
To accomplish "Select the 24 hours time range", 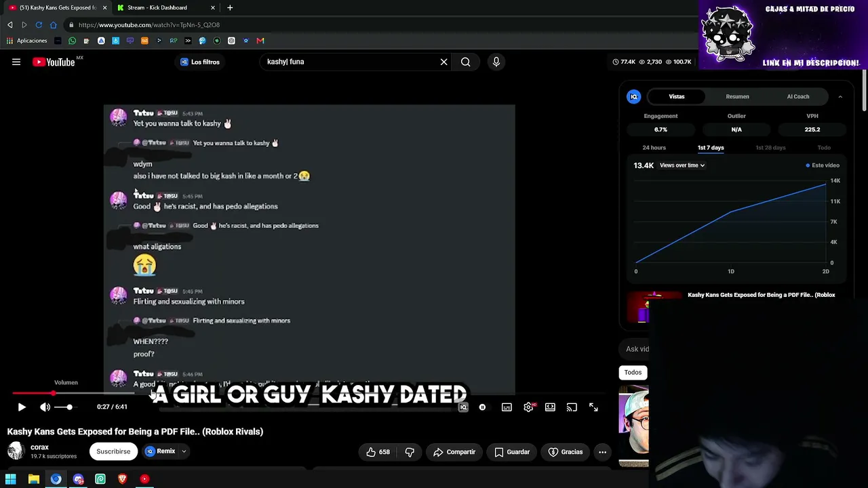I will (654, 148).
